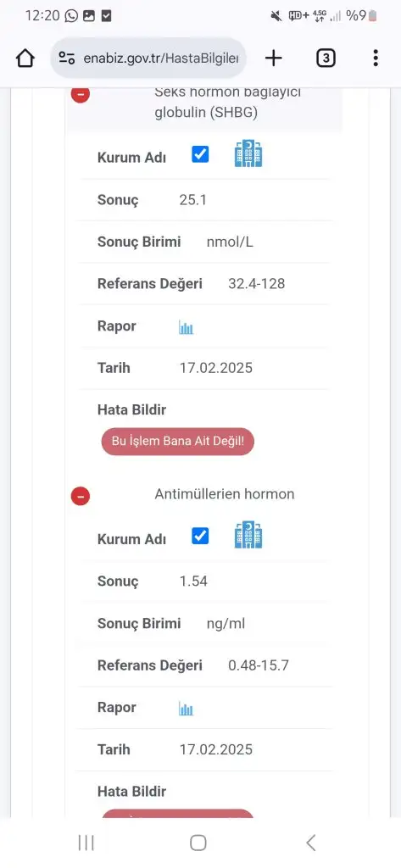
Task: Tap the browser home icon
Action: coord(25,58)
